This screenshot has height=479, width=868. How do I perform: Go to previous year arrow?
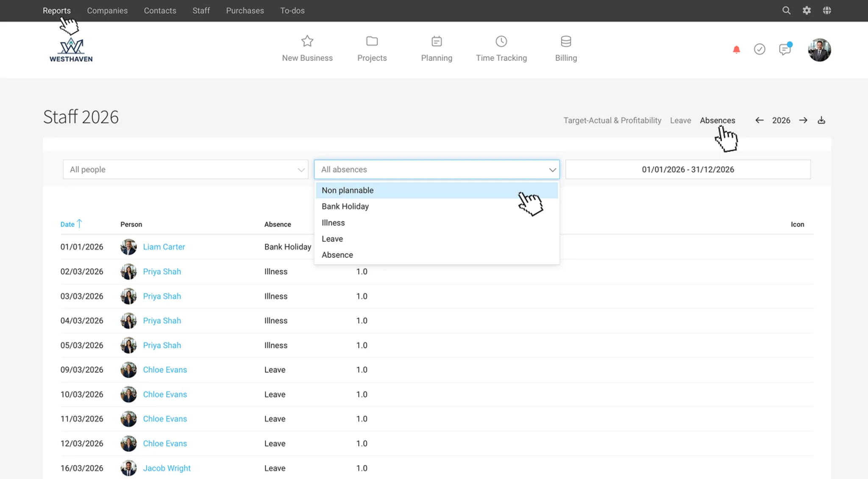pos(759,120)
